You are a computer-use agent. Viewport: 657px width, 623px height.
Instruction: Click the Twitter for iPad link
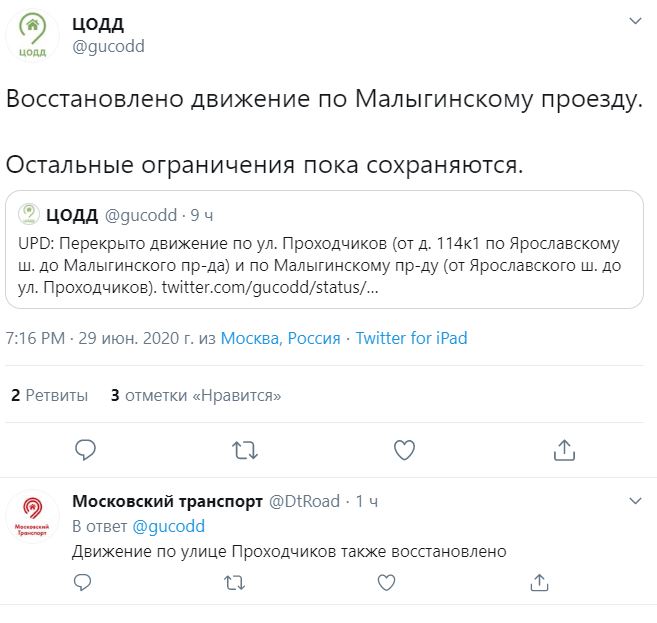[411, 338]
